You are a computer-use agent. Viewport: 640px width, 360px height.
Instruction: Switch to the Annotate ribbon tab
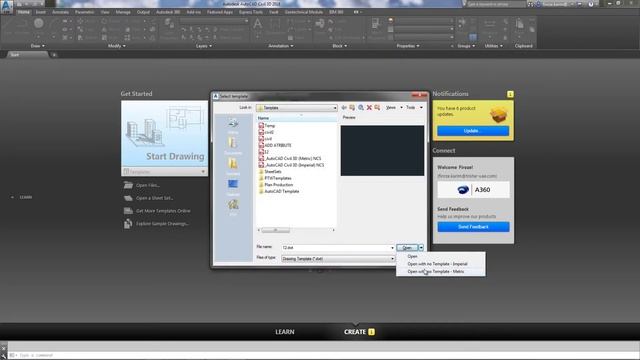click(60, 12)
